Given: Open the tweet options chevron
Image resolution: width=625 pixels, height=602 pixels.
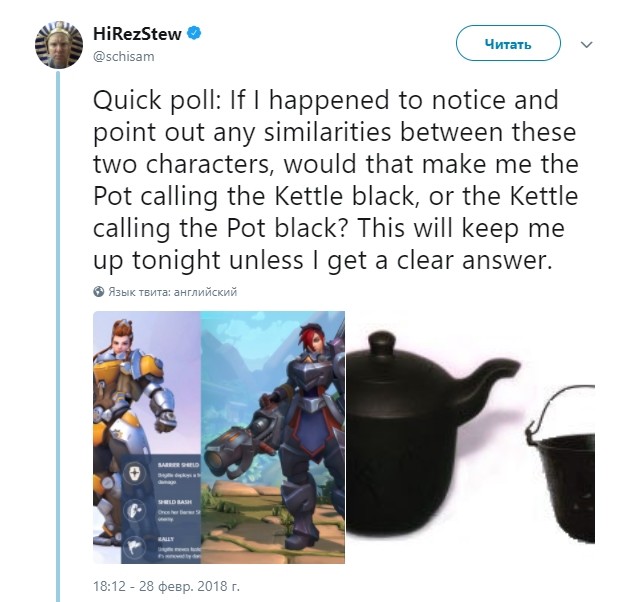Looking at the screenshot, I should 586,44.
